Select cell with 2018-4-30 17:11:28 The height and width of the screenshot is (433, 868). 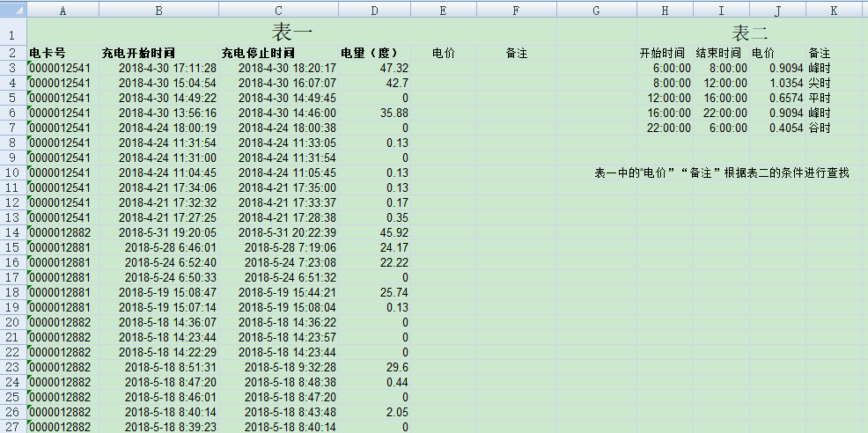pyautogui.click(x=158, y=68)
